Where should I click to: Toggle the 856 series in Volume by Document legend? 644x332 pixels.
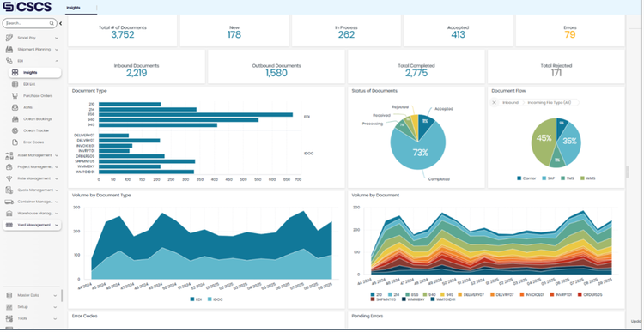[411, 294]
